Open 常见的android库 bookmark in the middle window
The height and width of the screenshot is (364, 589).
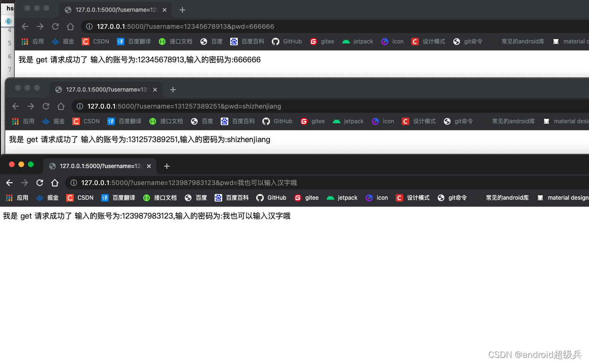(508, 121)
